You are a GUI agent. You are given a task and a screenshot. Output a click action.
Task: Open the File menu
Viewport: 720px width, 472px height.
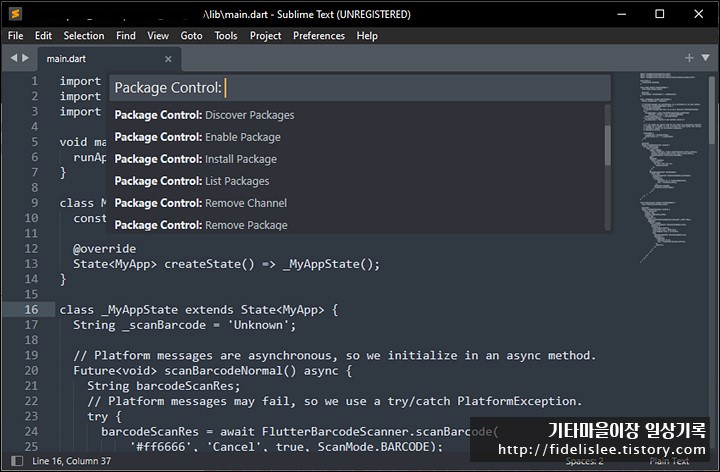point(16,36)
